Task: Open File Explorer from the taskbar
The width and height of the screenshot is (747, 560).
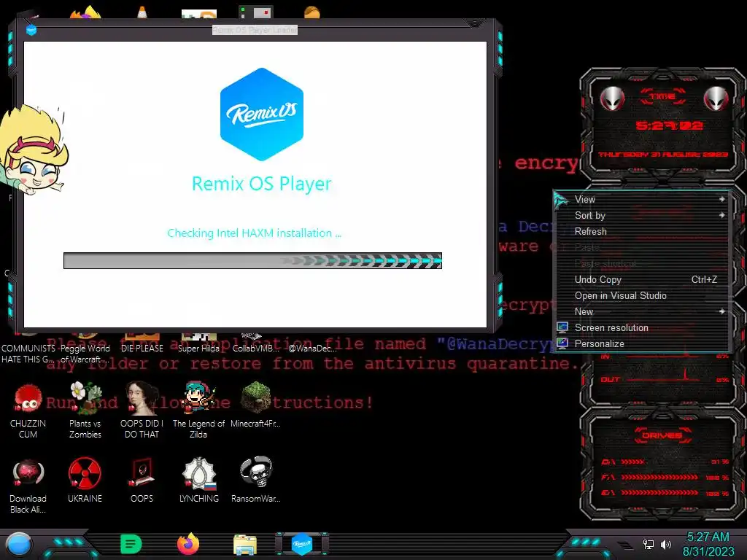Action: click(245, 545)
